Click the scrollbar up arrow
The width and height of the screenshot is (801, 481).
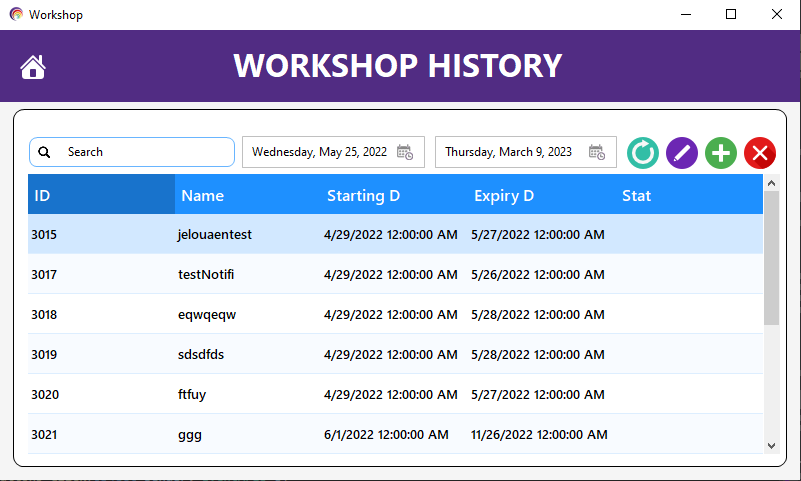[x=771, y=183]
